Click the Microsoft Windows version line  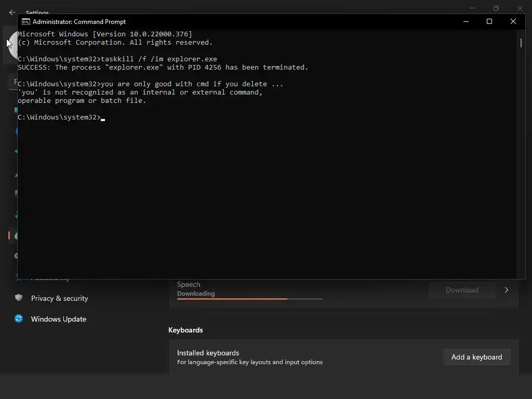pyautogui.click(x=105, y=34)
